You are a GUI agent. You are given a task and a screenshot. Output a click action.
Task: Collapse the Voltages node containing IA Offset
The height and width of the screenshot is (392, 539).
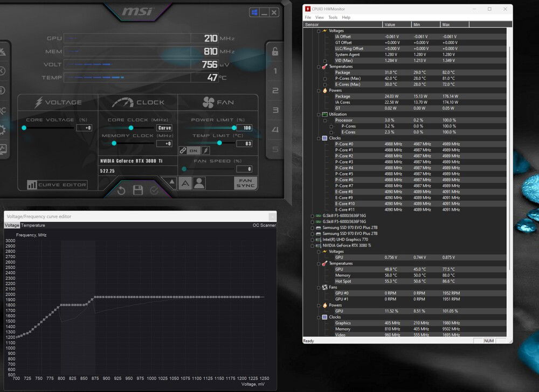[x=319, y=31]
